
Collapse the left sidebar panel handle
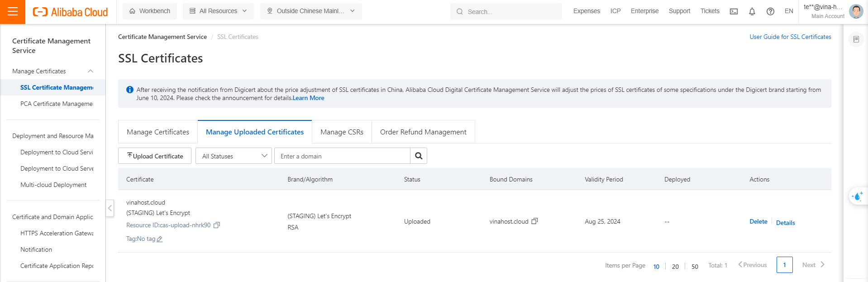(x=110, y=208)
